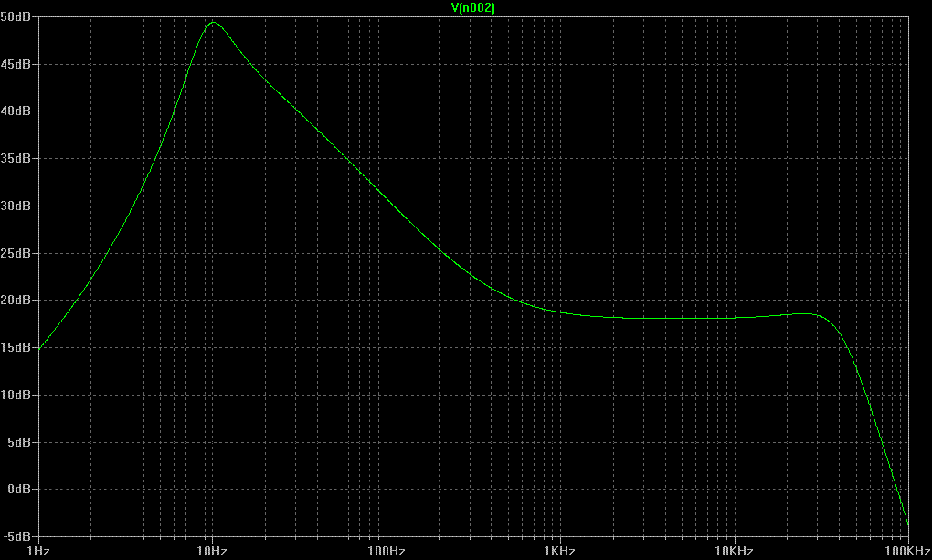932x560 pixels.
Task: Click the 25dB y-axis label
Action: coord(16,253)
